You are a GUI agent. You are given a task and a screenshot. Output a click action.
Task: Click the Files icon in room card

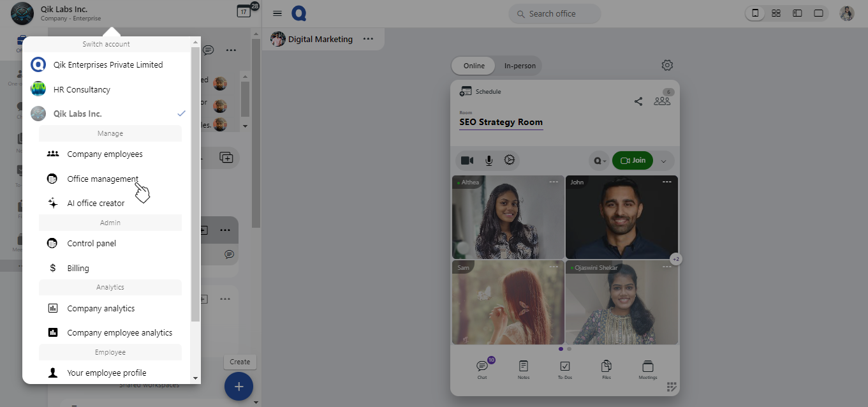coord(606,367)
